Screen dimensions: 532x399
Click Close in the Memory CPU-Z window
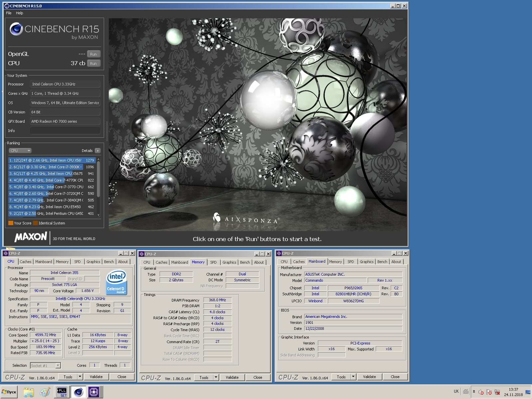258,377
